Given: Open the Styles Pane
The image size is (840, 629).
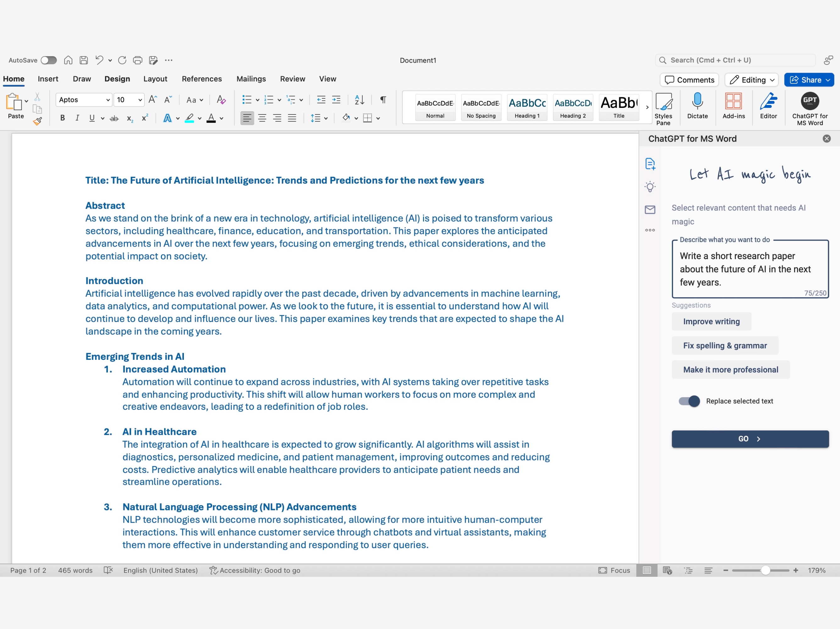Looking at the screenshot, I should (663, 109).
